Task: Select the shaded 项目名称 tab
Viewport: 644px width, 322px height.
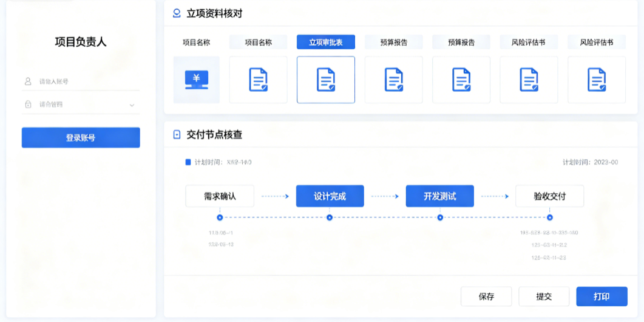Action: point(258,42)
